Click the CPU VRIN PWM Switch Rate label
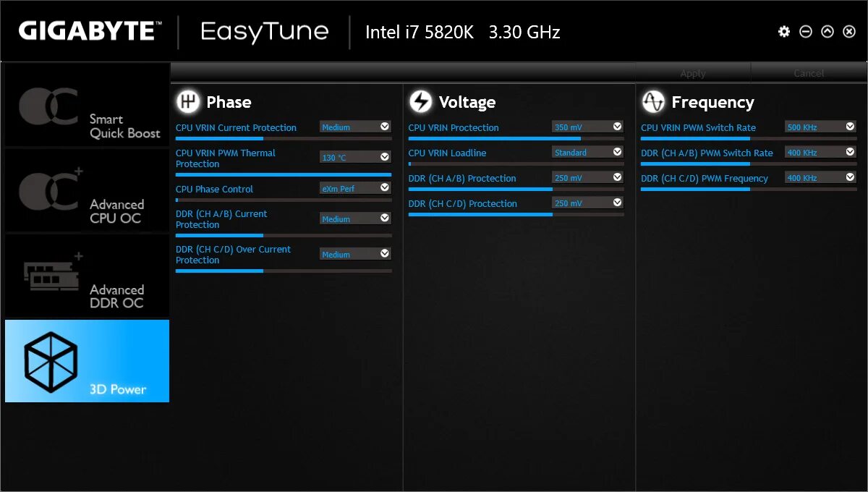Image resolution: width=868 pixels, height=492 pixels. click(x=698, y=127)
